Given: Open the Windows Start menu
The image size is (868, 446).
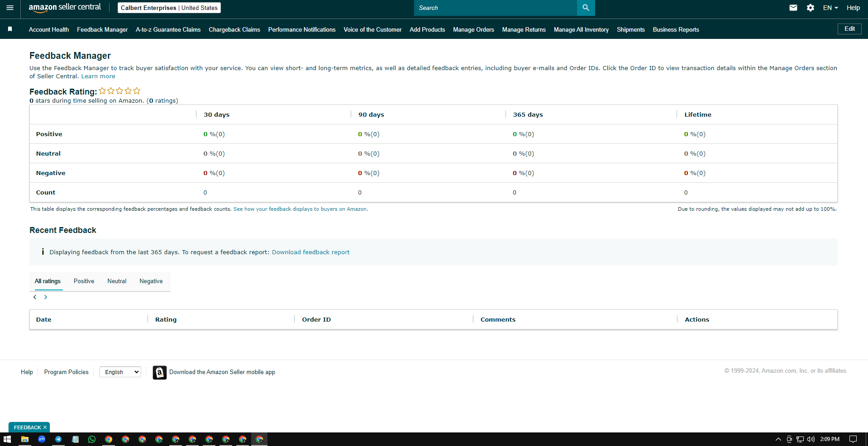Looking at the screenshot, I should (x=7, y=439).
